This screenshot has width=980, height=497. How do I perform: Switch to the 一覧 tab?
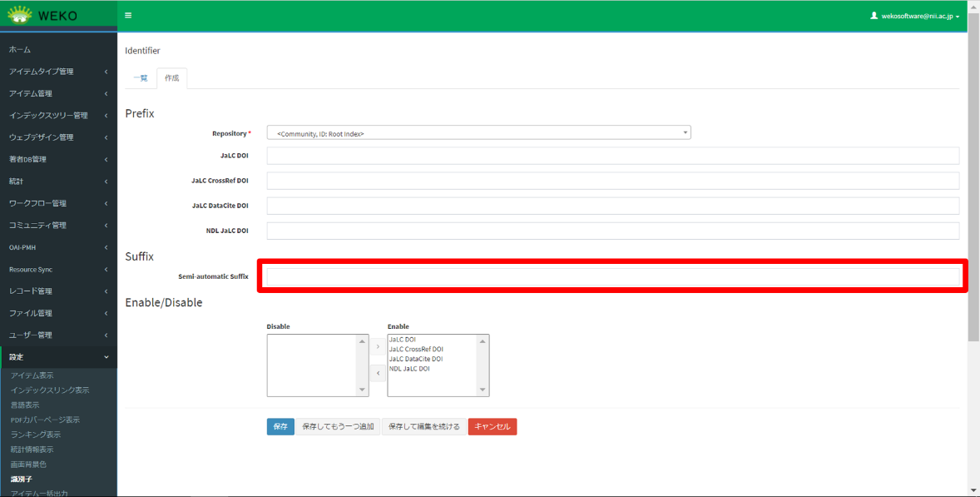click(141, 78)
